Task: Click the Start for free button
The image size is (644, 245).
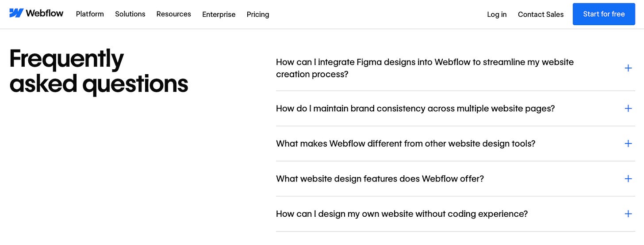Action: [x=604, y=14]
